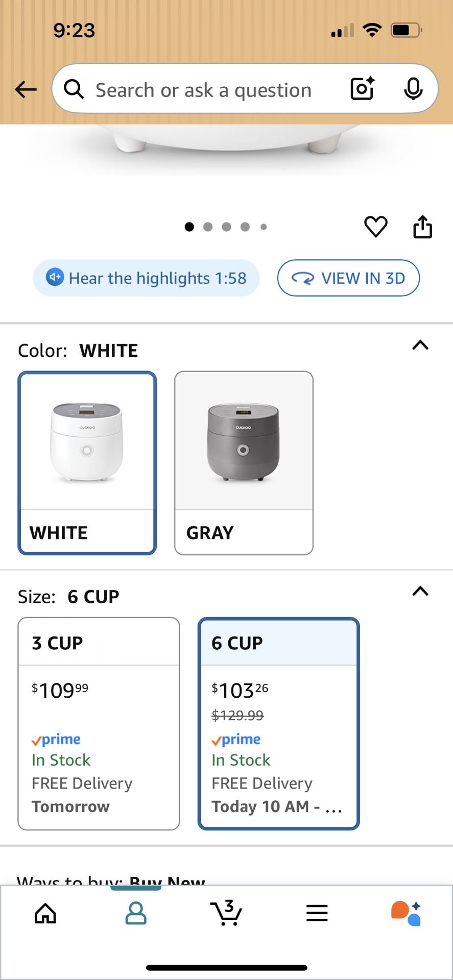The width and height of the screenshot is (453, 980).
Task: Tap the search or ask a question field
Action: 204,90
